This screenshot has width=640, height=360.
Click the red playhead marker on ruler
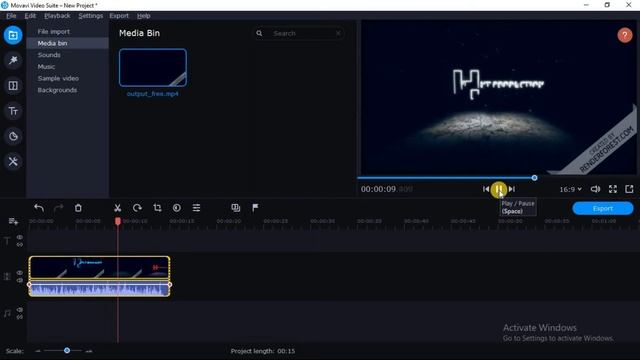click(x=118, y=221)
